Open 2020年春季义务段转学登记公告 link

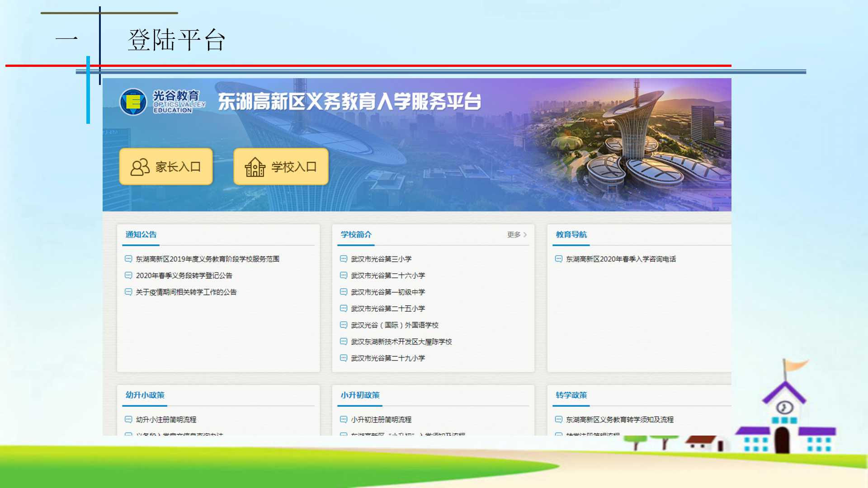tap(184, 276)
